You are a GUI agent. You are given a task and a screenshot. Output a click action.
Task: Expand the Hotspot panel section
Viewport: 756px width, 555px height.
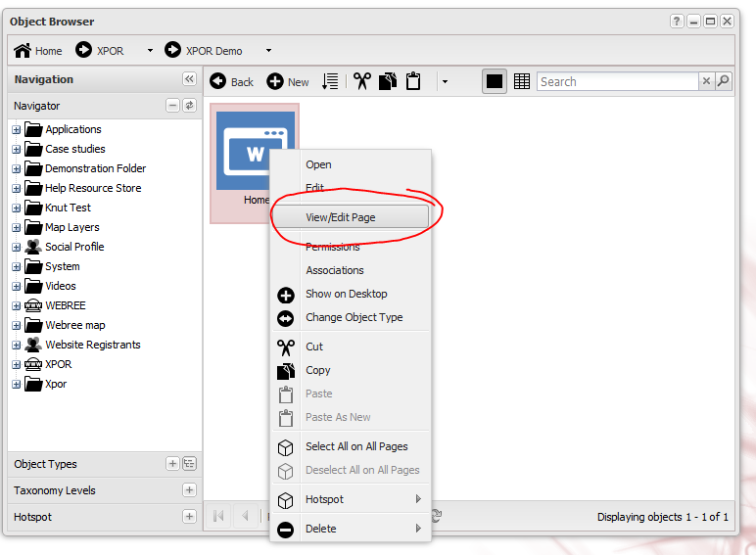click(189, 517)
